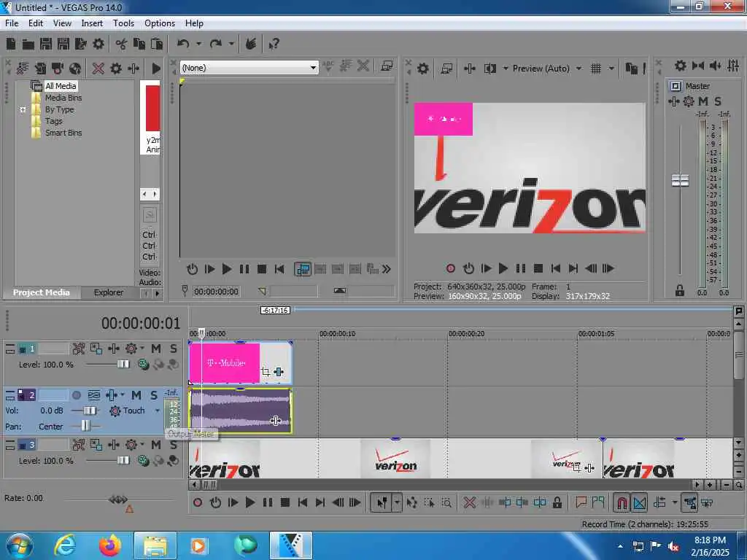Click Split Screen View icon in preview

coord(489,69)
